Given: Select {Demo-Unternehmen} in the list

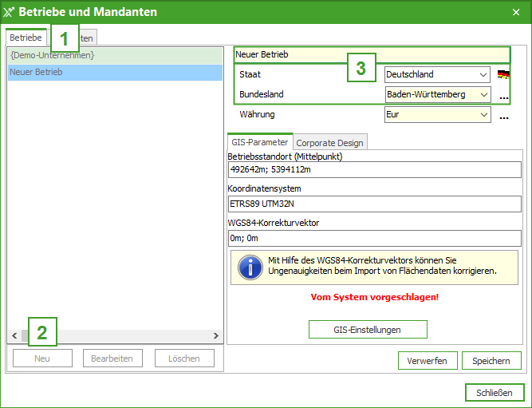Looking at the screenshot, I should coord(53,55).
